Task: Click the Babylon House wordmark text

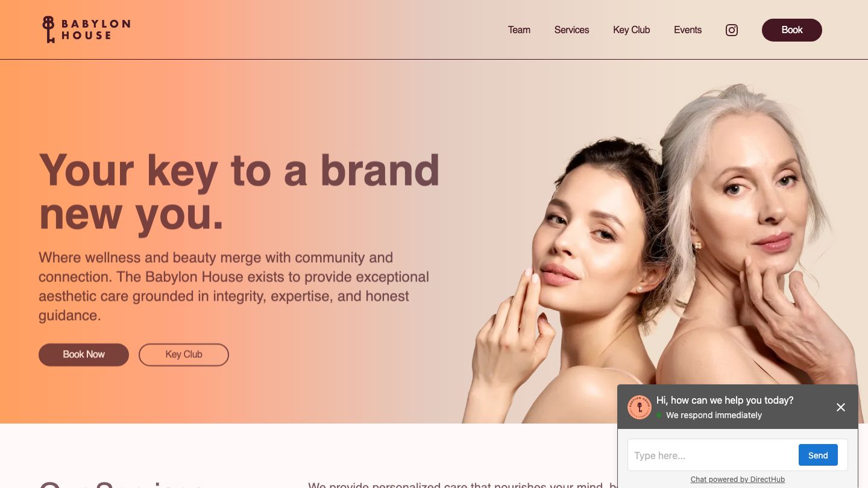Action: point(95,30)
